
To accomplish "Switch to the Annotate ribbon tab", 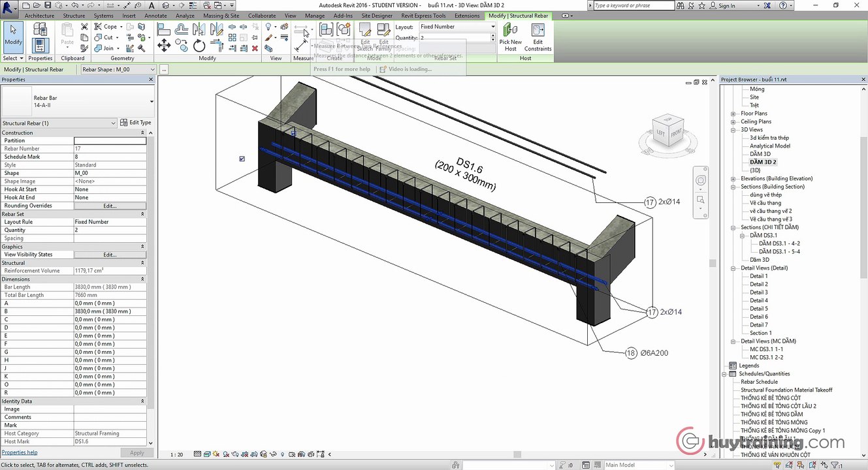I will pyautogui.click(x=155, y=16).
